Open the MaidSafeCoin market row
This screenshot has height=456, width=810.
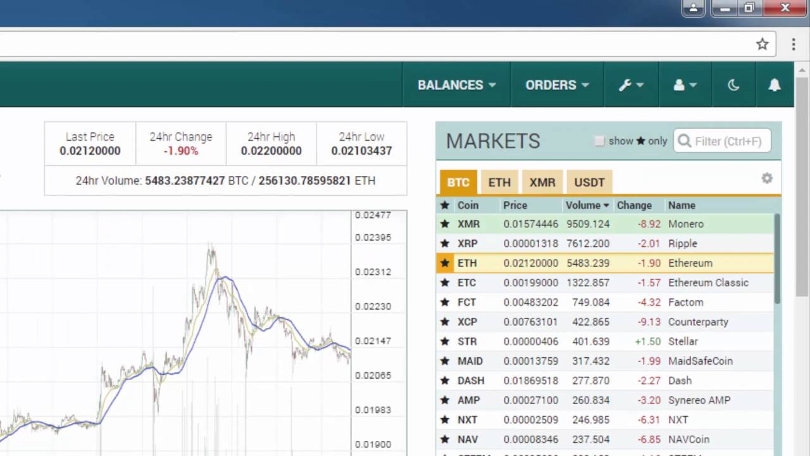pos(605,361)
